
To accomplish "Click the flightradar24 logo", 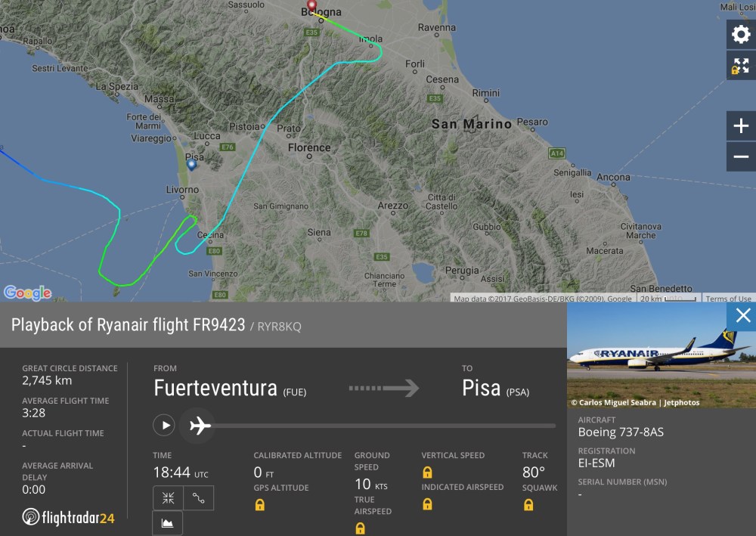I will pos(68,518).
